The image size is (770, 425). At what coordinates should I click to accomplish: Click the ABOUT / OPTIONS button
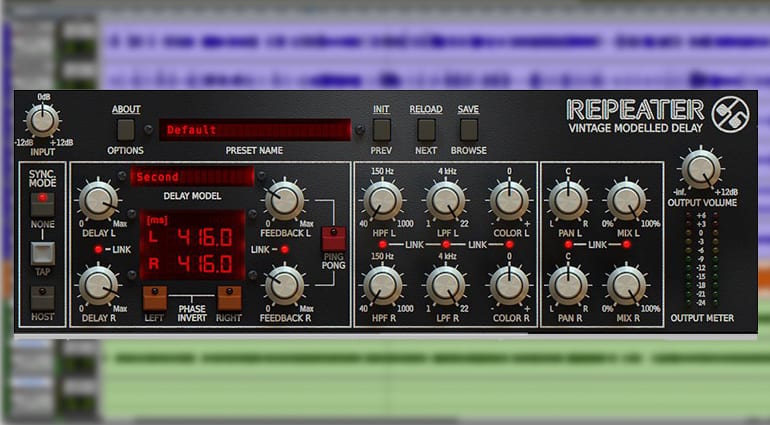(126, 130)
